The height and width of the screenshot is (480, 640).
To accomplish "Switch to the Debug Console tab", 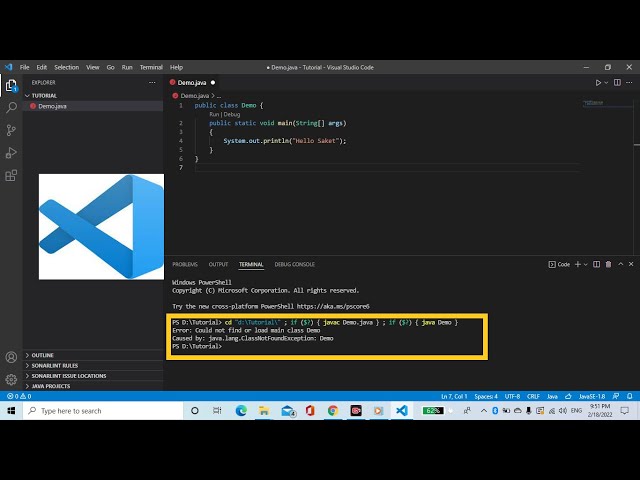I will pyautogui.click(x=294, y=264).
